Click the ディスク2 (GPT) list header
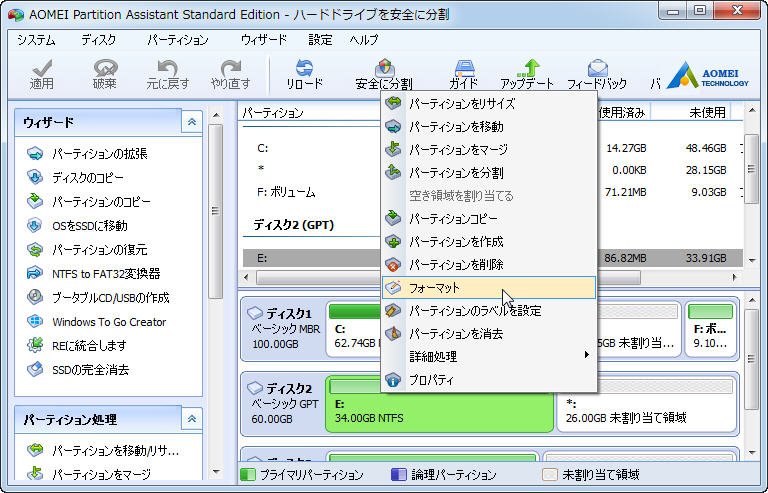This screenshot has height=493, width=768. 294,225
